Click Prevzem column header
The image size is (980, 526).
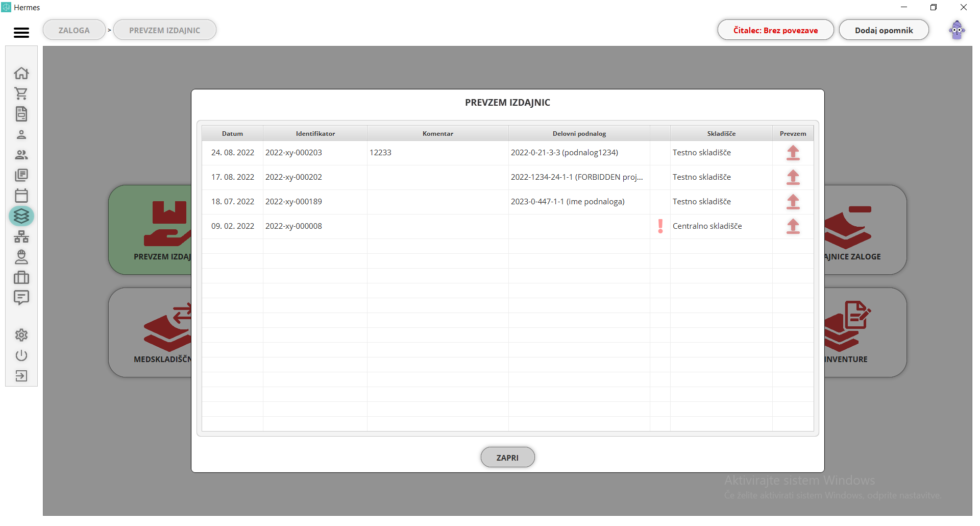[793, 133]
